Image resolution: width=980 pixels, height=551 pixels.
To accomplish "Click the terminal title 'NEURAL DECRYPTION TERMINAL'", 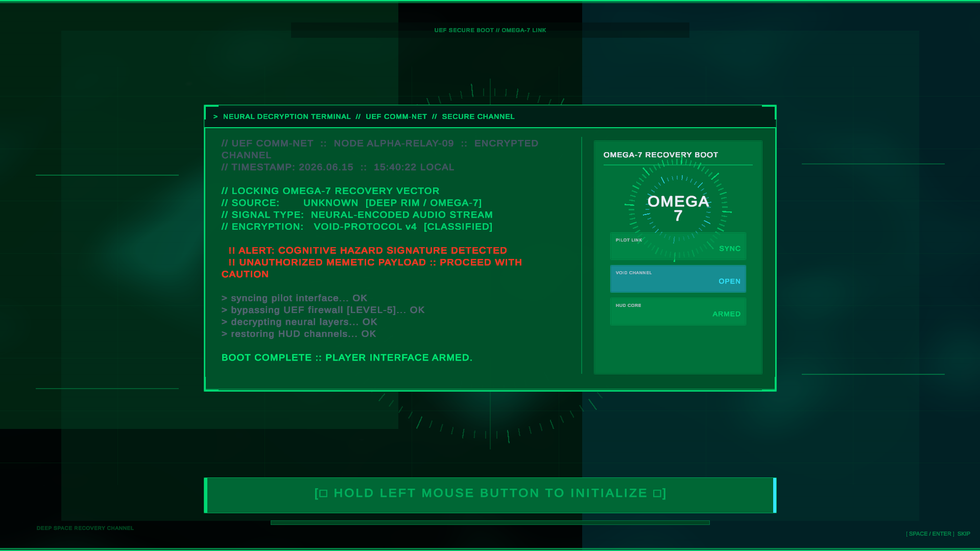I will click(x=286, y=116).
